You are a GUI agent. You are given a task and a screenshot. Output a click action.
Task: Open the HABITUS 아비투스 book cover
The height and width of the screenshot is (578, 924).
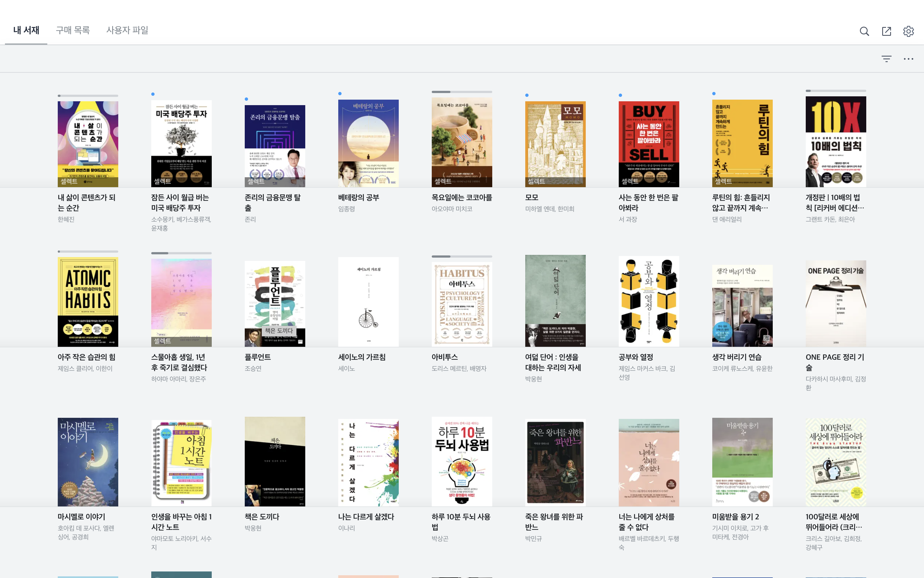pos(462,304)
